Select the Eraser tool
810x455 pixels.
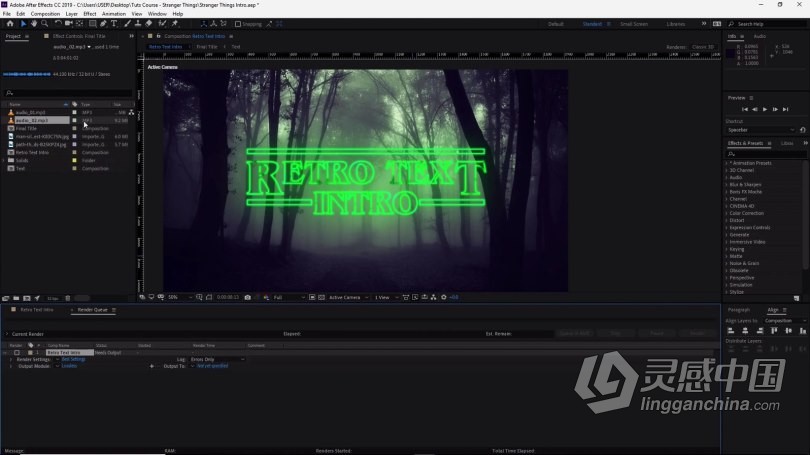148,23
